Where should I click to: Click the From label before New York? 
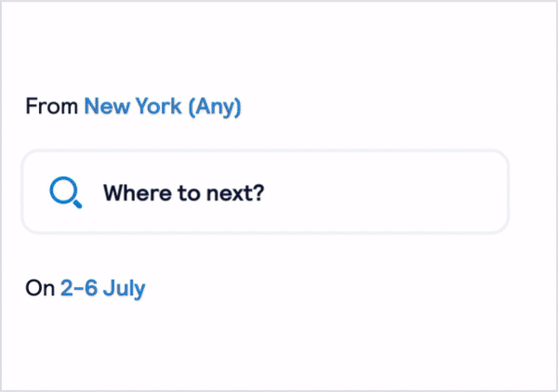tap(51, 106)
